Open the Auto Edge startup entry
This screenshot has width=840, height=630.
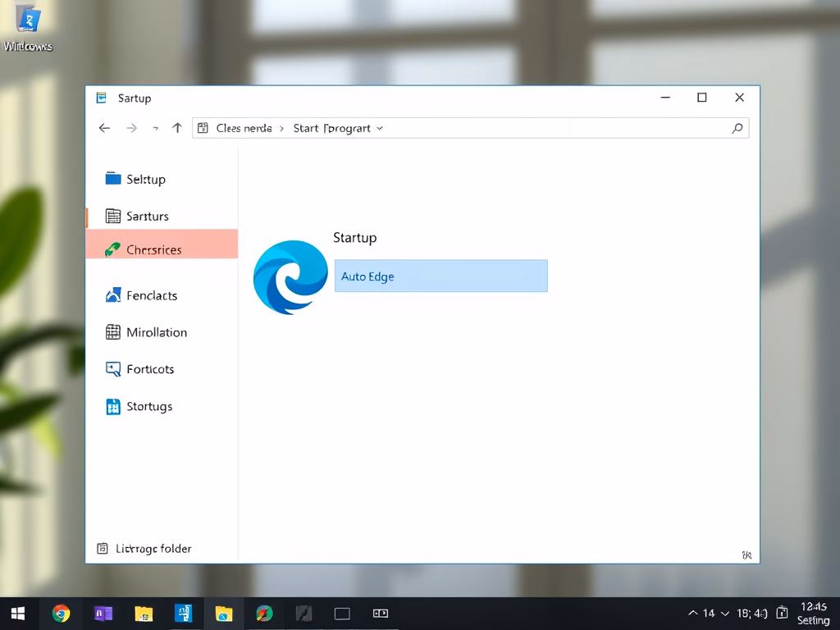click(441, 276)
